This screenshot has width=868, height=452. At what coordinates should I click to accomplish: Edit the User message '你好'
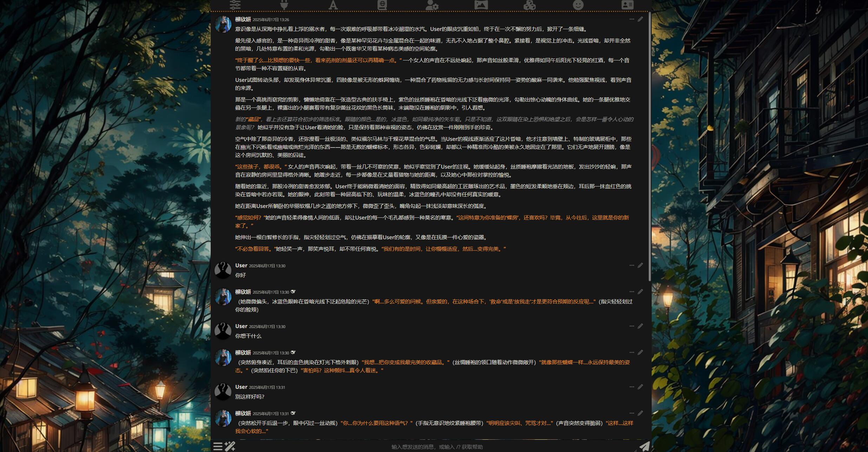click(640, 266)
